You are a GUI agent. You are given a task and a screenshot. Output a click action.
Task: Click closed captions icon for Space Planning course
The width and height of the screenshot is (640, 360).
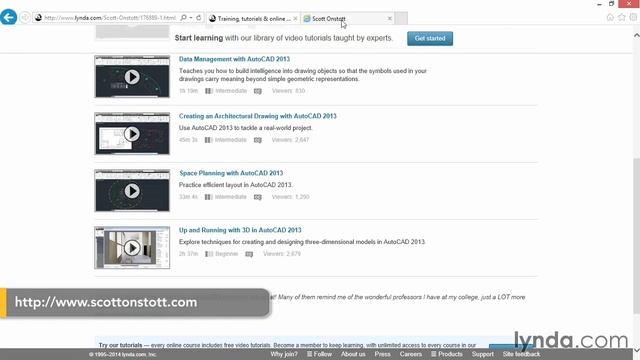click(258, 197)
